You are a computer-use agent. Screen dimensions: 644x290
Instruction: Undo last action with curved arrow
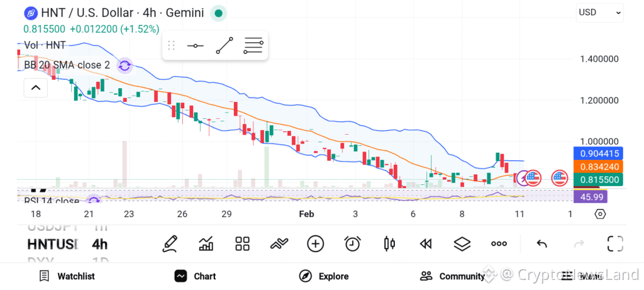tap(541, 244)
